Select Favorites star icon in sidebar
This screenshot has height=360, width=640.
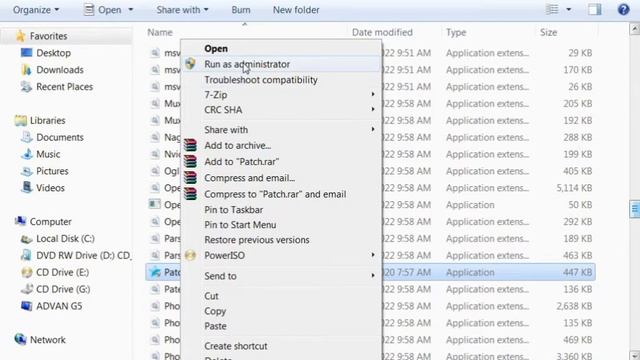[x=20, y=36]
